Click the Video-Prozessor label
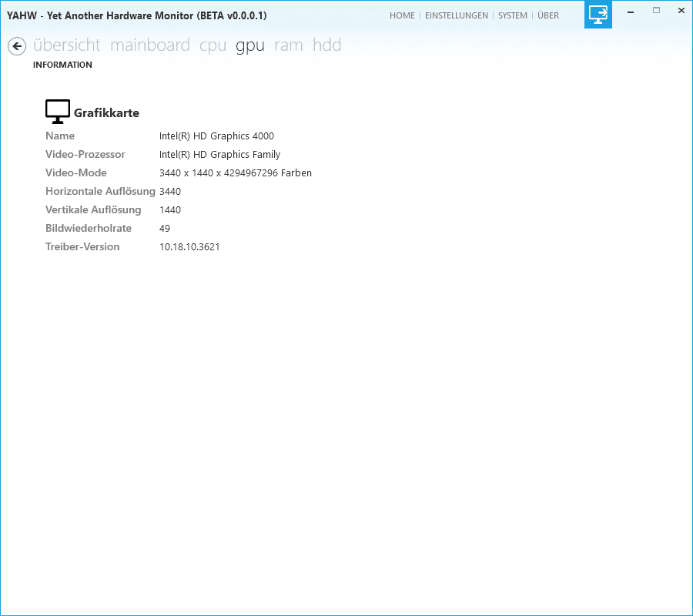Image resolution: width=693 pixels, height=616 pixels. (x=85, y=154)
